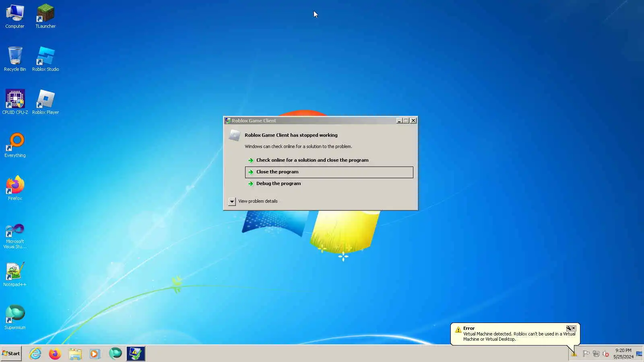Image resolution: width=644 pixels, height=362 pixels.
Task: Close the Roblox Game Client dialog
Action: pos(413,121)
